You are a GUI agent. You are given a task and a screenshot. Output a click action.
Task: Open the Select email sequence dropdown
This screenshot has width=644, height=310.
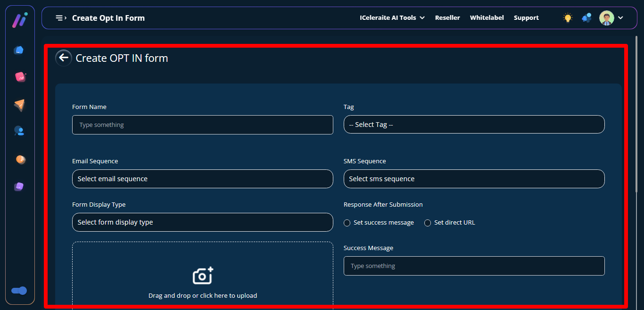click(x=202, y=179)
